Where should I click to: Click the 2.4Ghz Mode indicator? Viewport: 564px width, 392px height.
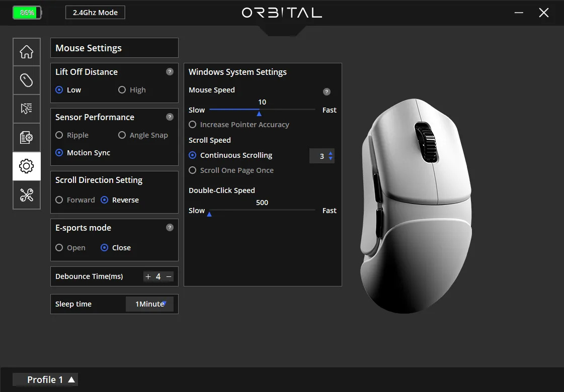point(95,13)
